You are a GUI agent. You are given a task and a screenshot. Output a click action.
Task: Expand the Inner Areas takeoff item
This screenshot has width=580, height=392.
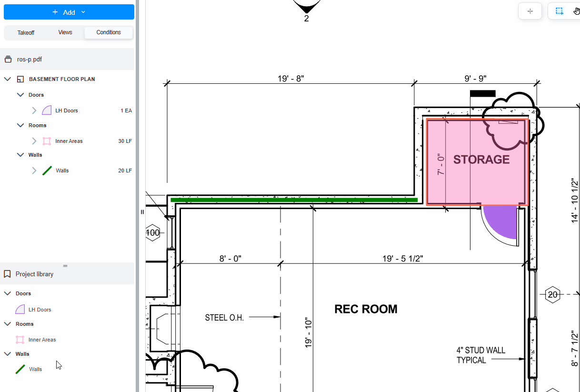pyautogui.click(x=34, y=141)
